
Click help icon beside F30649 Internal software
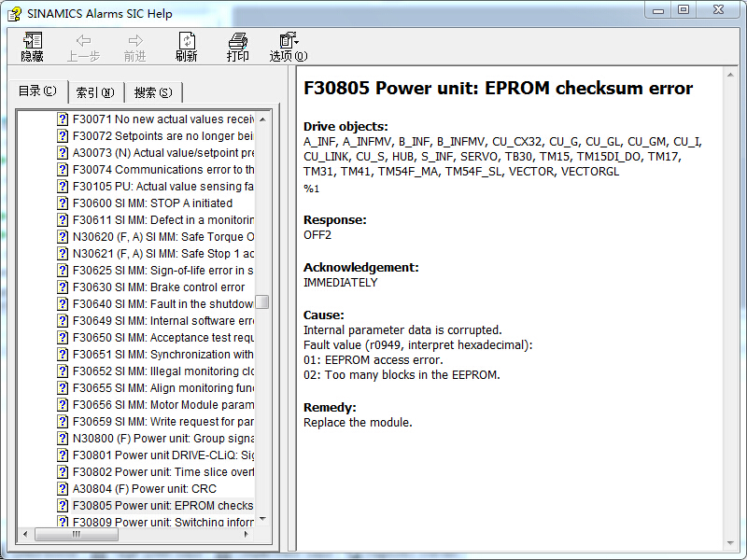(x=63, y=320)
